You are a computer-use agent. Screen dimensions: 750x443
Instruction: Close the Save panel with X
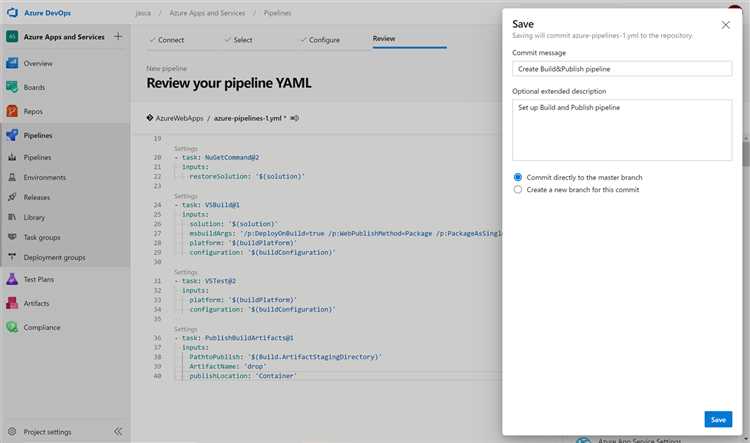click(x=726, y=25)
